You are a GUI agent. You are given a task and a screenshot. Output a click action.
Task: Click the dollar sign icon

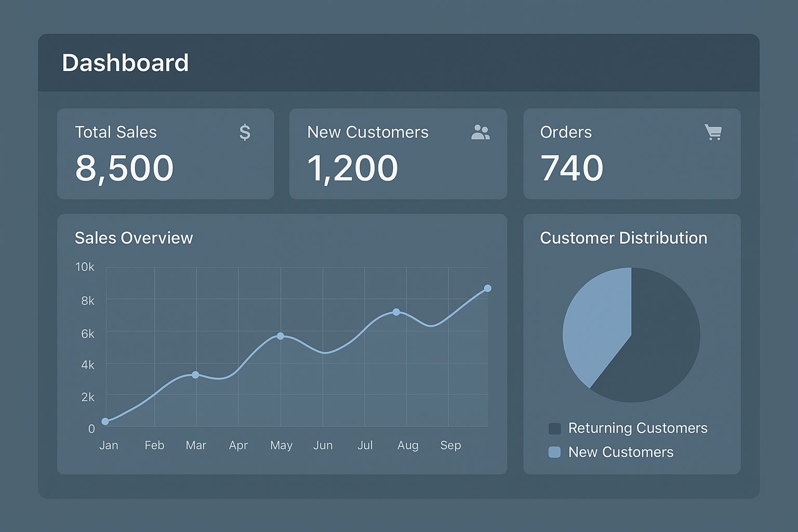[x=245, y=132]
